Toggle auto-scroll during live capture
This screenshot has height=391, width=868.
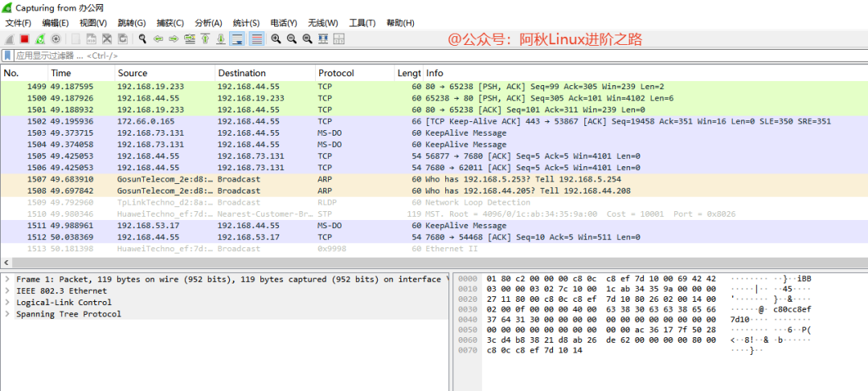238,39
